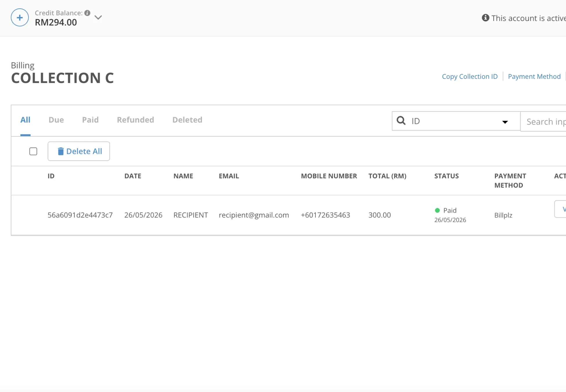Click the TOTAL (RM) column header
566x392 pixels.
point(387,176)
